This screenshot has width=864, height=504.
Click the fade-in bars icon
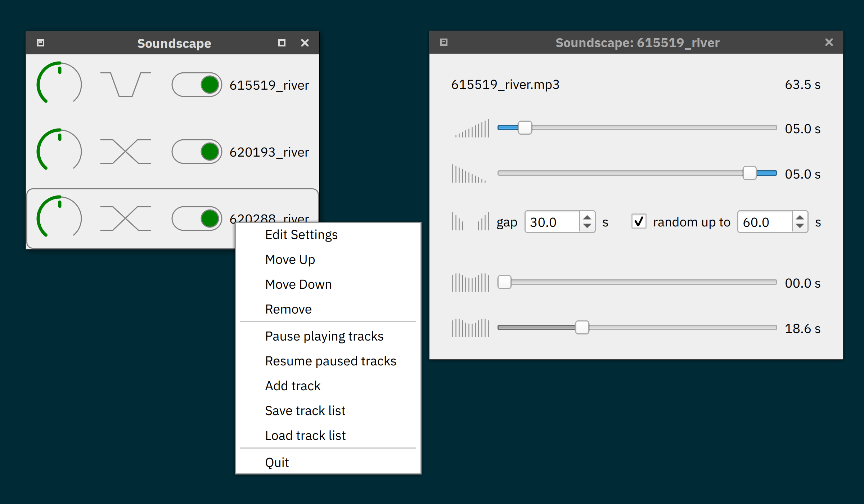tap(472, 129)
